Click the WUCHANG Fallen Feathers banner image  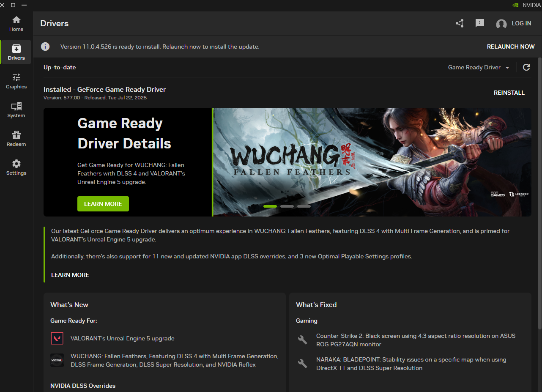point(372,162)
